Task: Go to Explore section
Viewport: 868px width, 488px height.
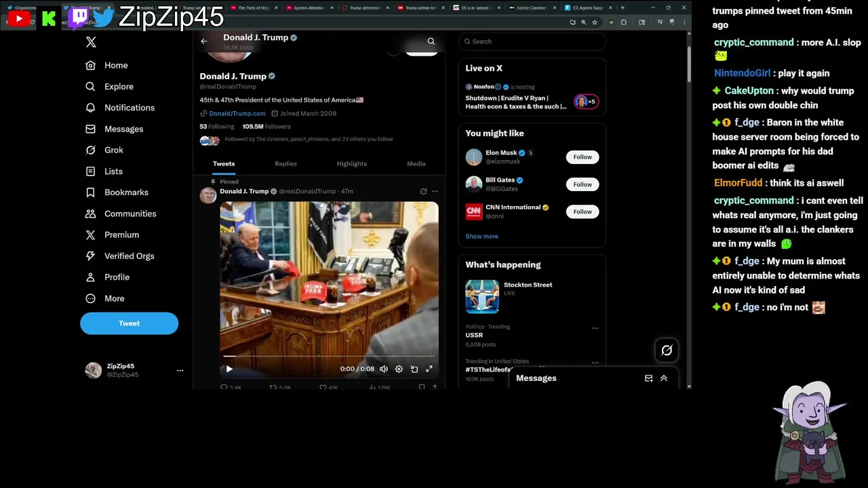Action: pos(110,87)
